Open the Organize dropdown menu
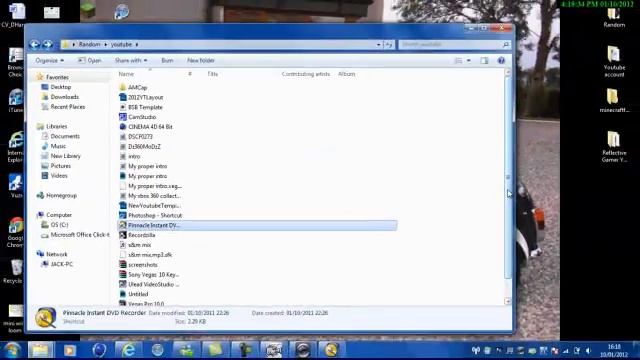 pos(49,60)
